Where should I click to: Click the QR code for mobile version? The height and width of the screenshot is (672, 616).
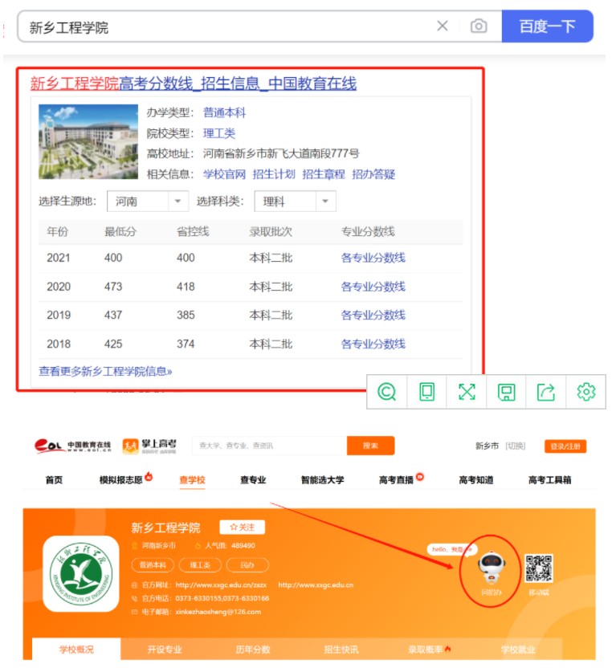[x=539, y=568]
